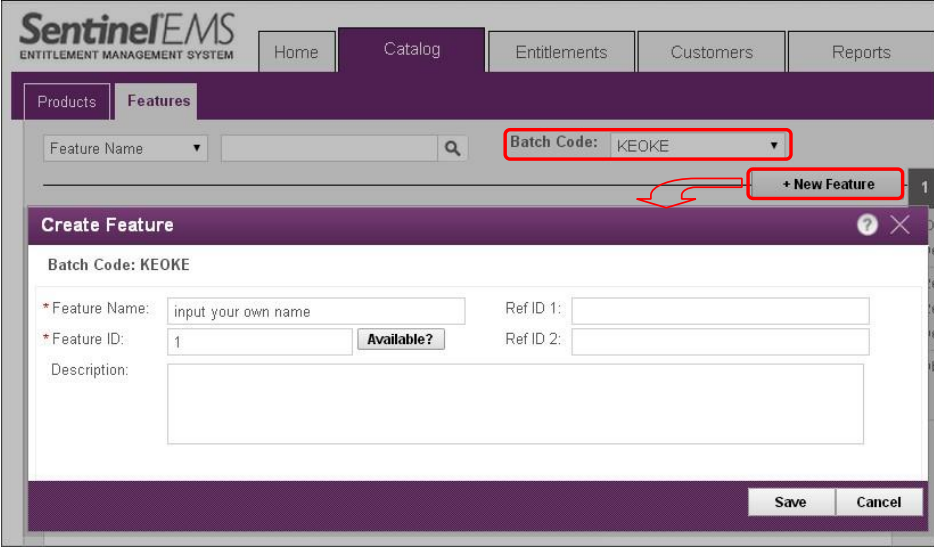
Task: Cancel the feature creation
Action: coord(878,502)
